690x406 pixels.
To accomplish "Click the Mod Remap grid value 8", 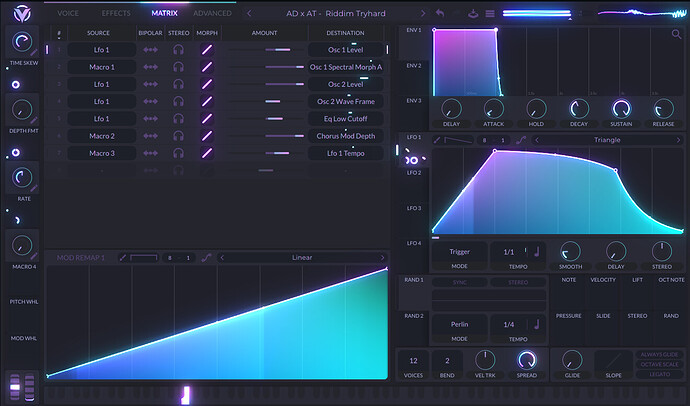I will [x=170, y=258].
